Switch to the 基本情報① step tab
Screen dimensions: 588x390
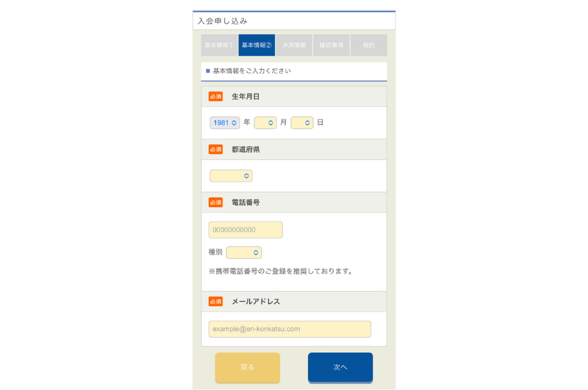[219, 45]
